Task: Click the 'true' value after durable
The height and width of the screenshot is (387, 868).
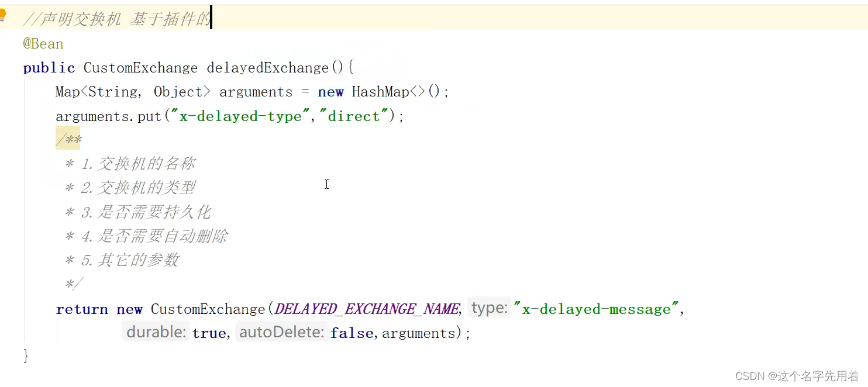Action: (209, 333)
